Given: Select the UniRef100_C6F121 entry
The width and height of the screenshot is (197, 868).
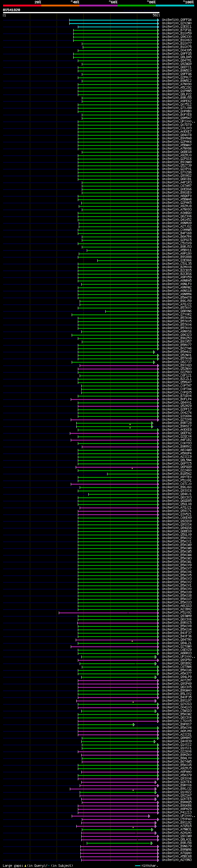Looking at the screenshot, I should pyautogui.click(x=176, y=375).
